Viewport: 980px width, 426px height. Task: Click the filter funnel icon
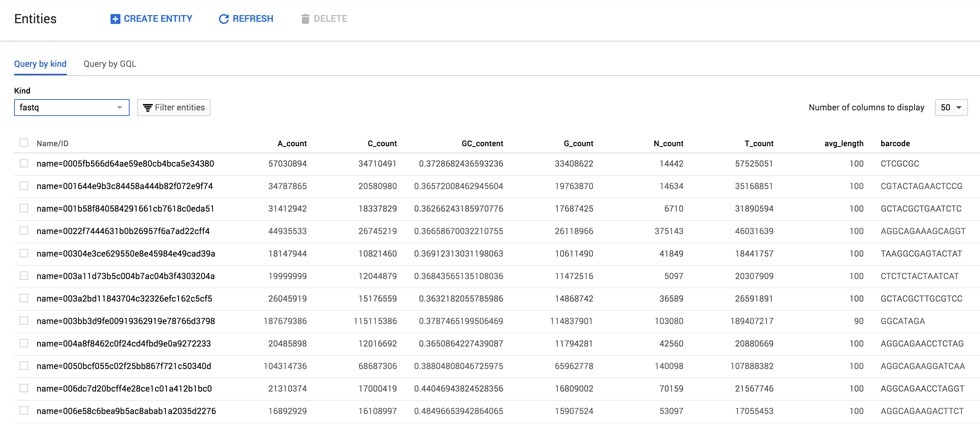(x=147, y=108)
